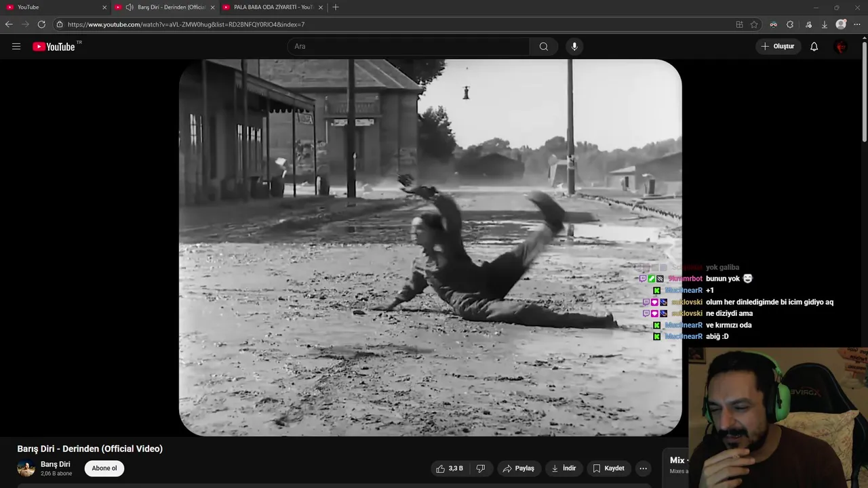
Task: Download video with İndir button
Action: pos(563,468)
